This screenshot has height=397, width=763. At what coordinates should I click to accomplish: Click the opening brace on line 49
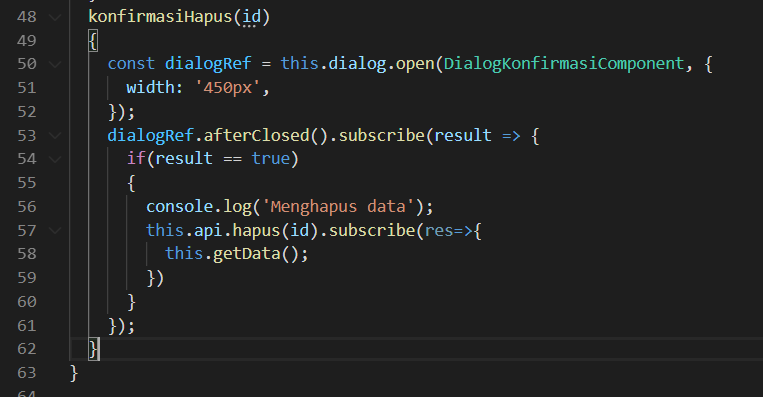[93, 40]
